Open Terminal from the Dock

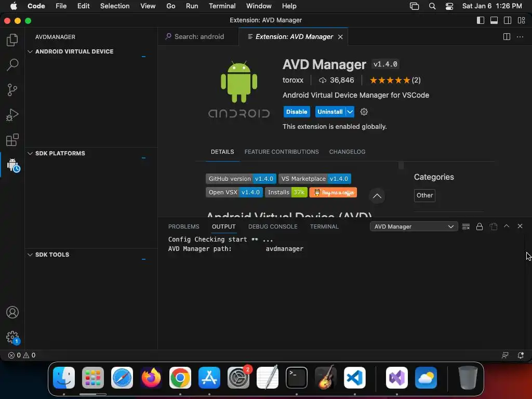(x=297, y=378)
